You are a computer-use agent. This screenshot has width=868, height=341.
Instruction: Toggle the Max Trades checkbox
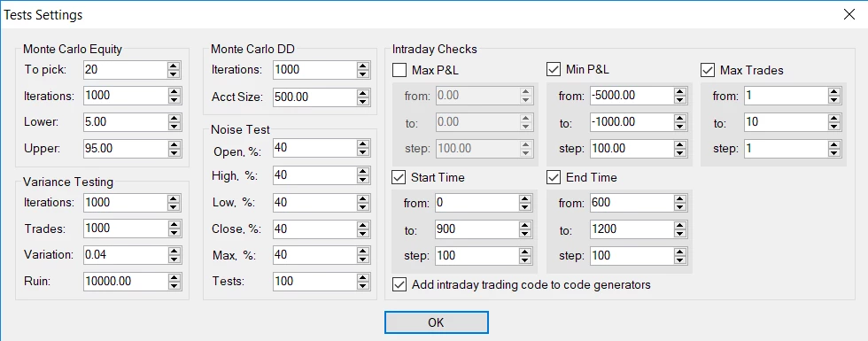[x=708, y=70]
